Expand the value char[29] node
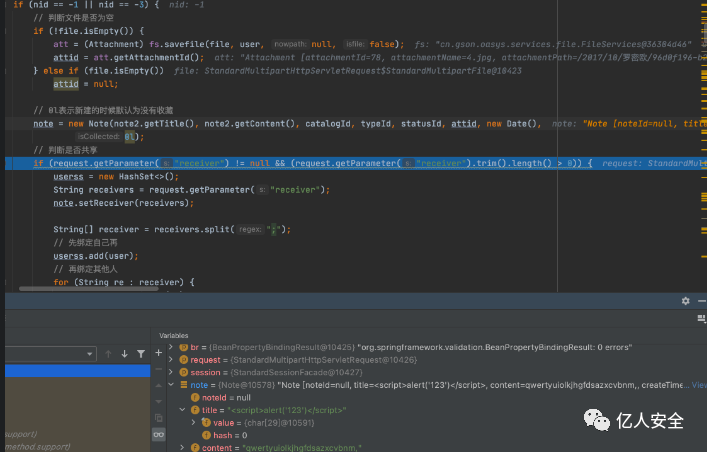Image resolution: width=707 pixels, height=452 pixels. tap(193, 423)
